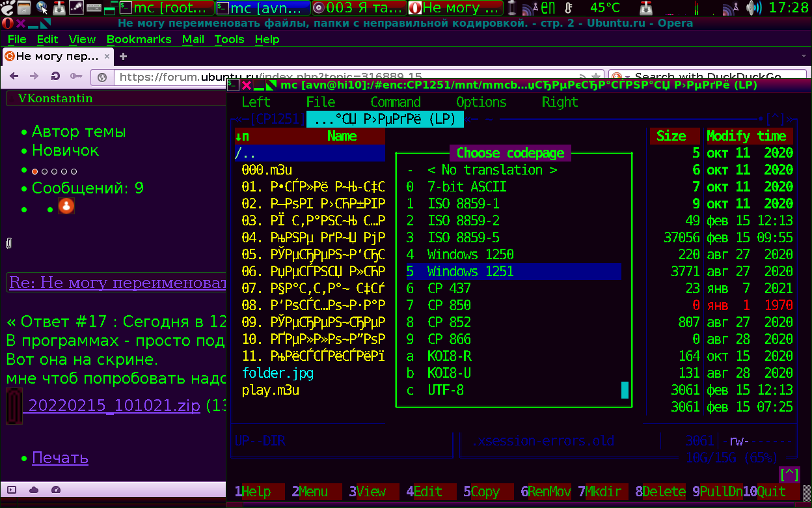Open Opera's View menu

82,39
